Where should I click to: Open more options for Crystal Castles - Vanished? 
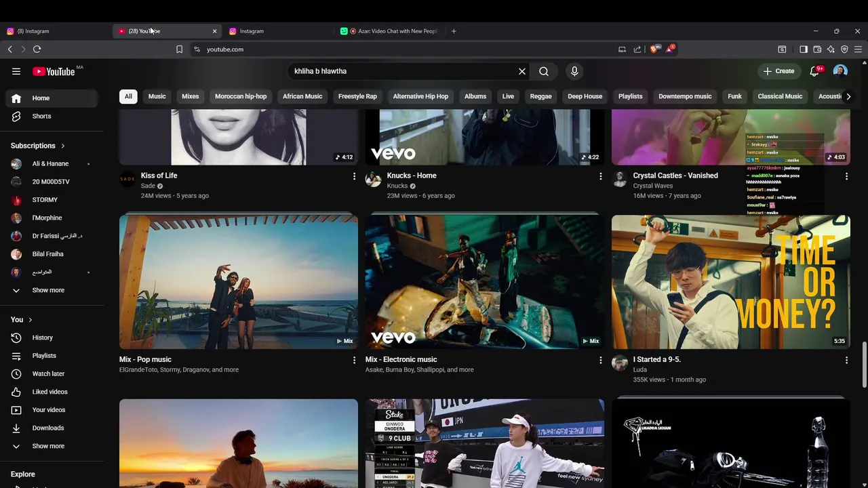846,176
